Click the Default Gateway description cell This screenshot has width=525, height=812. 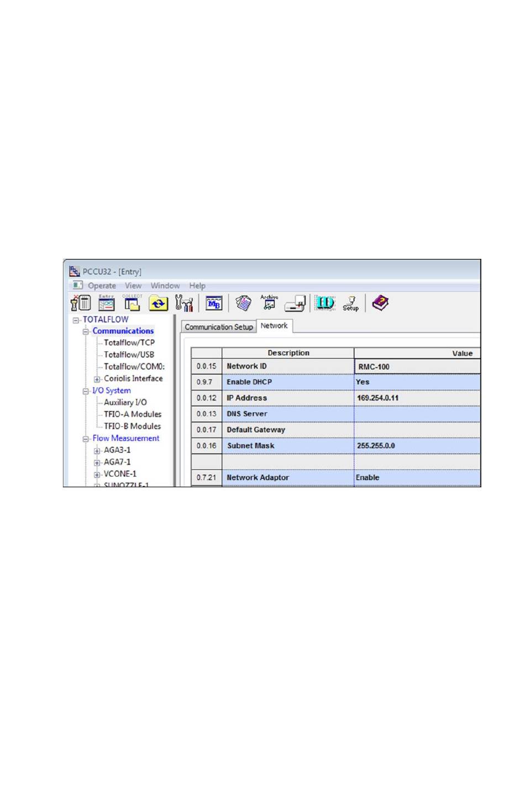288,430
